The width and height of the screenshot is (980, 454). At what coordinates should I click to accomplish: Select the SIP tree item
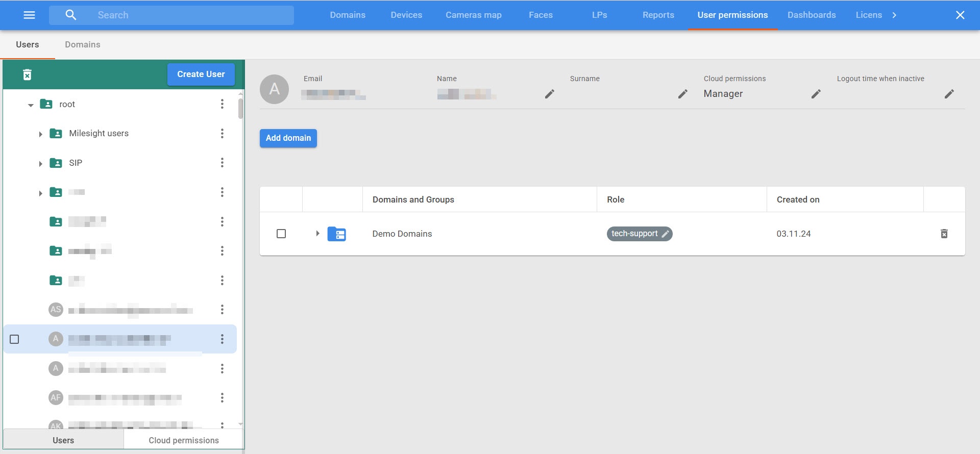pos(76,163)
